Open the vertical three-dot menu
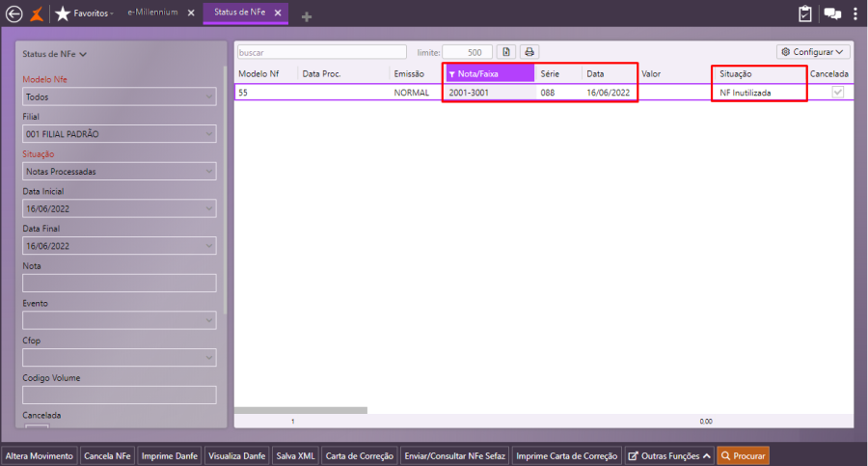868x466 pixels. (855, 14)
